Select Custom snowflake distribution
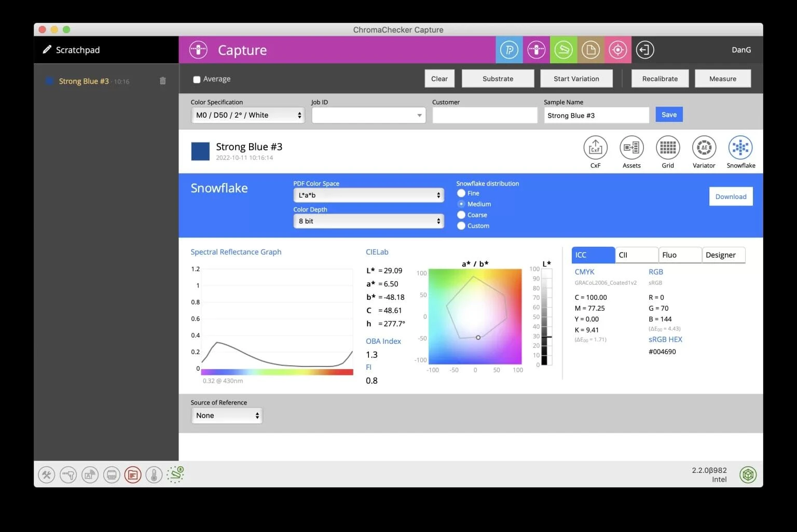The height and width of the screenshot is (532, 797). [461, 226]
